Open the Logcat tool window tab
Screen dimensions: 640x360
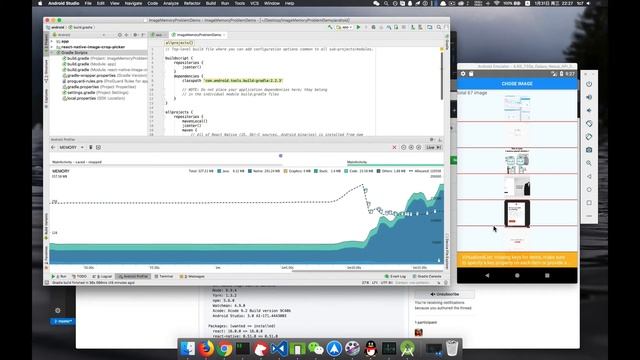pos(102,276)
